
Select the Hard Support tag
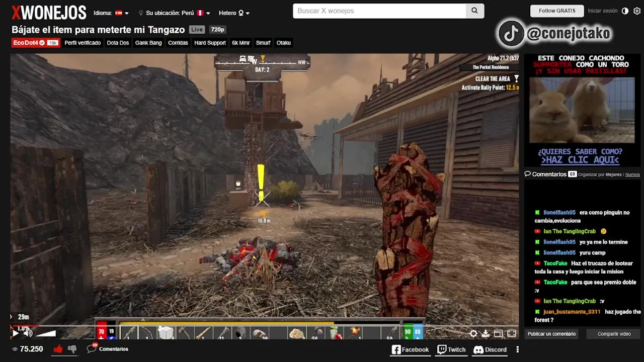[210, 43]
